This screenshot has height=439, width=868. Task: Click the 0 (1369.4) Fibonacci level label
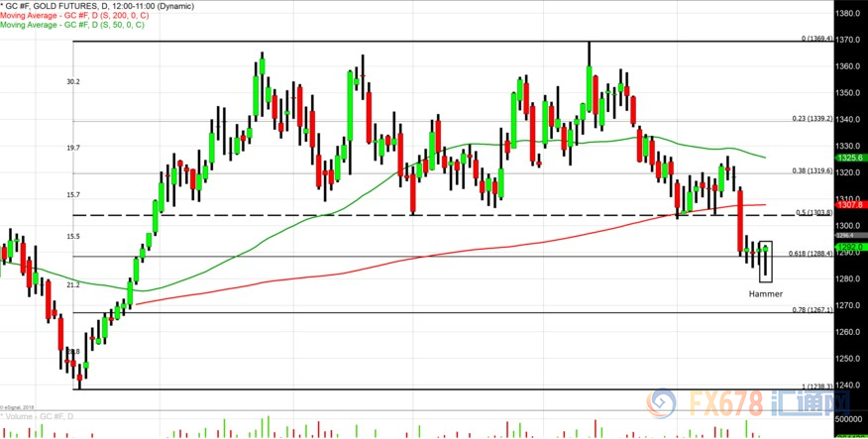[x=815, y=40]
